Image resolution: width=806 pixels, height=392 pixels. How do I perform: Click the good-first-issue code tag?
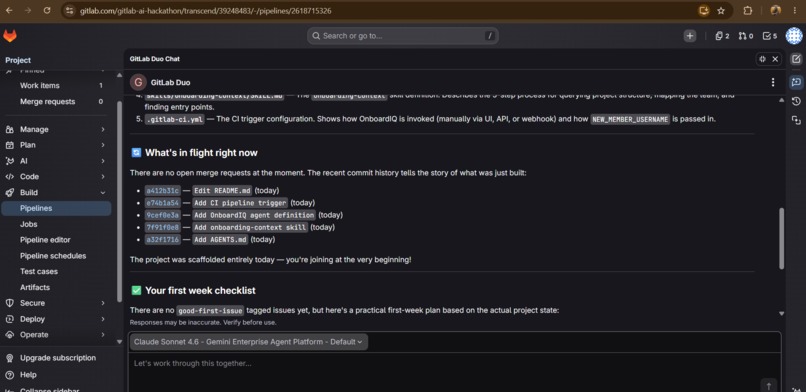click(x=210, y=311)
